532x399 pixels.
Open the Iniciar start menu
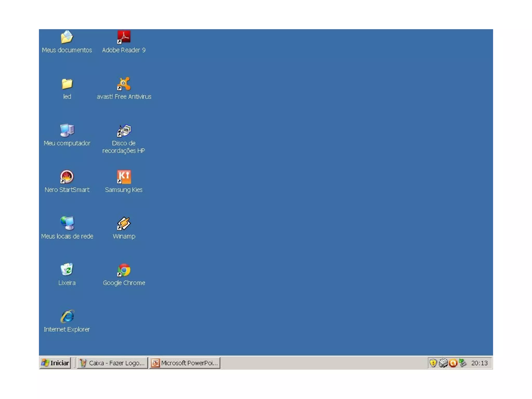click(55, 363)
